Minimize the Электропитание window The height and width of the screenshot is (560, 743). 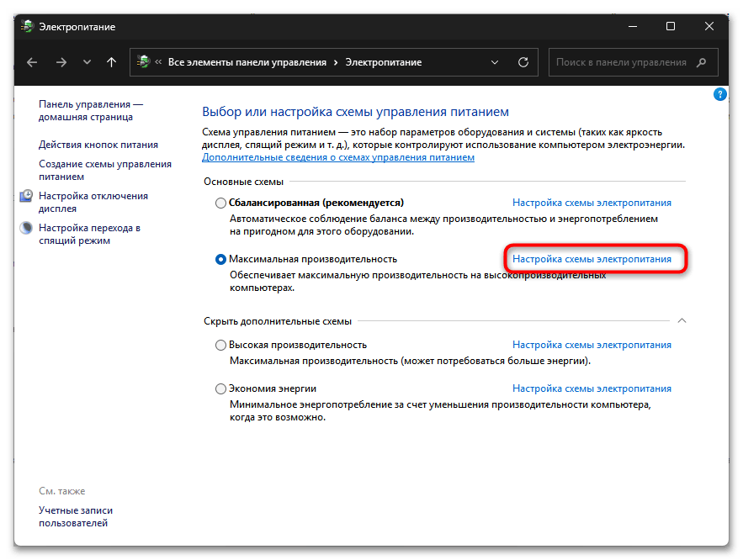click(x=633, y=27)
